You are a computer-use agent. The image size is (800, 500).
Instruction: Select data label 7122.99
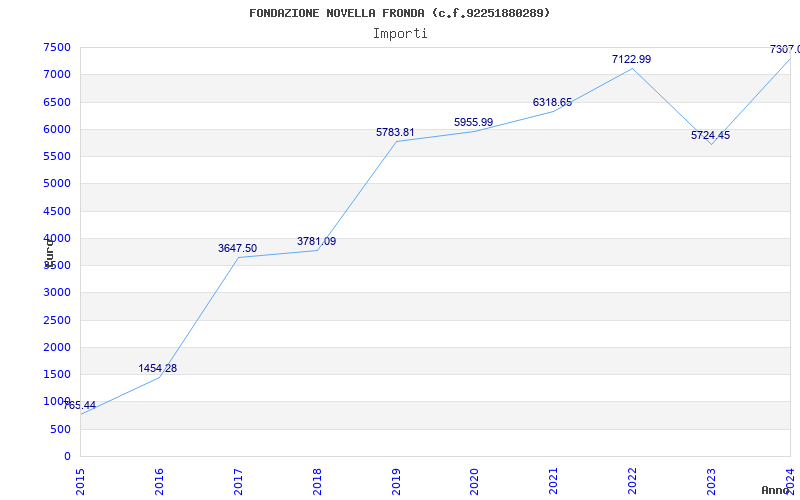[x=632, y=59]
